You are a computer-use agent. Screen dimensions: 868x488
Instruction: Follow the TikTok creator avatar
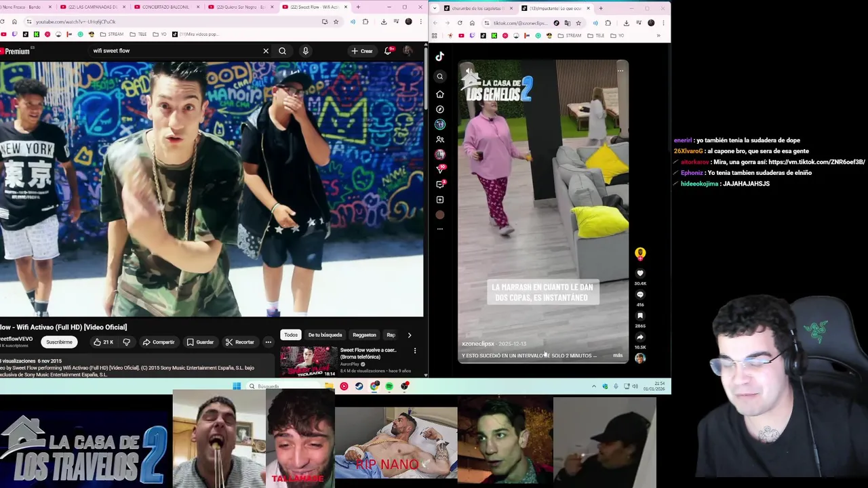pyautogui.click(x=639, y=253)
